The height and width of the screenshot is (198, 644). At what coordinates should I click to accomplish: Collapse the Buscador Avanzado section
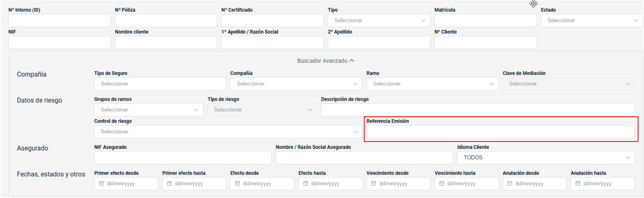tap(326, 61)
